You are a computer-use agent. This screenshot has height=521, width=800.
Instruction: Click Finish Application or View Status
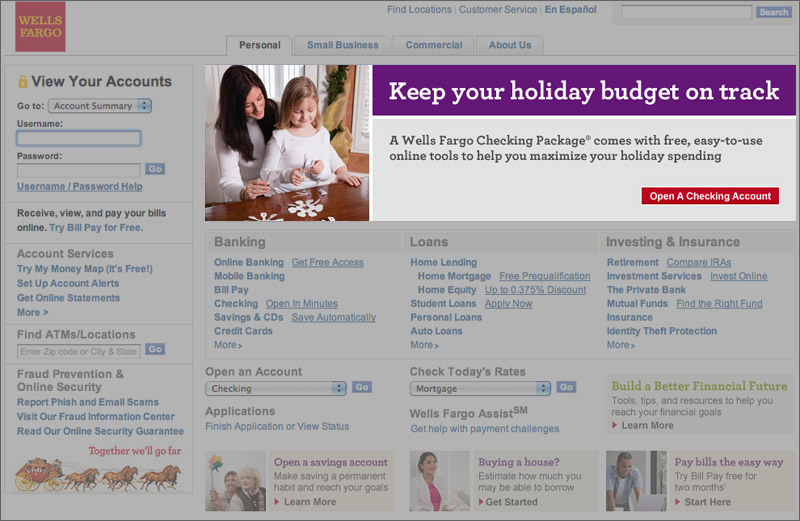coord(277,426)
